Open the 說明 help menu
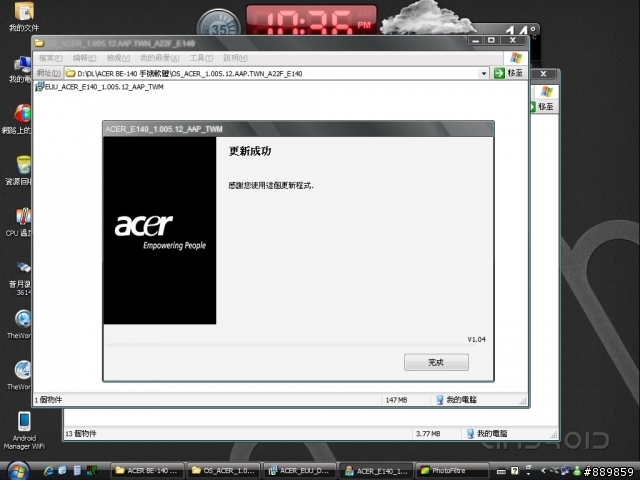This screenshot has height=480, width=640. point(236,58)
